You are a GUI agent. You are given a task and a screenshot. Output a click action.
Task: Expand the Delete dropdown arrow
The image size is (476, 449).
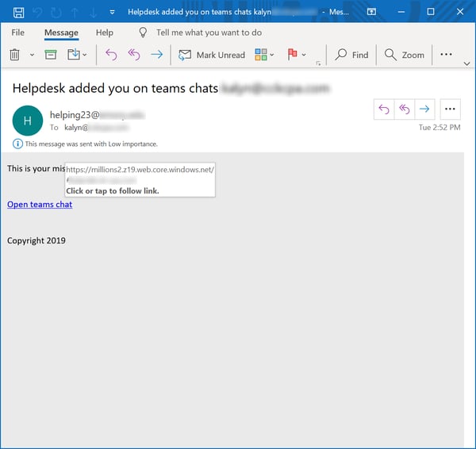click(33, 56)
